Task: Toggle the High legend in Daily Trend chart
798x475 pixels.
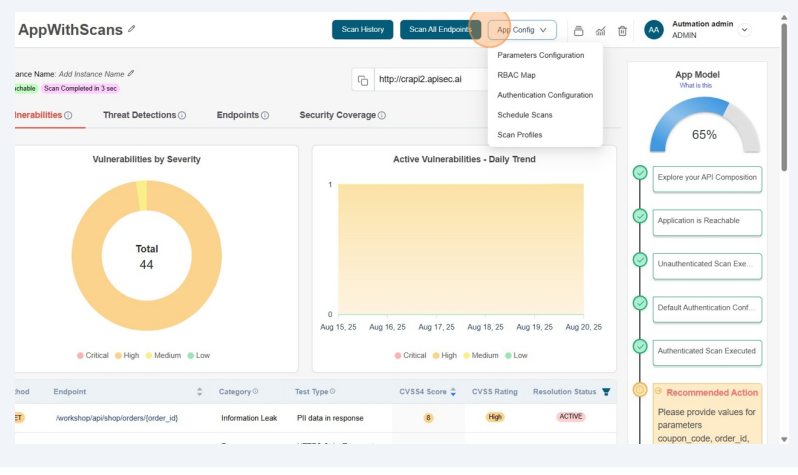Action: pos(449,355)
